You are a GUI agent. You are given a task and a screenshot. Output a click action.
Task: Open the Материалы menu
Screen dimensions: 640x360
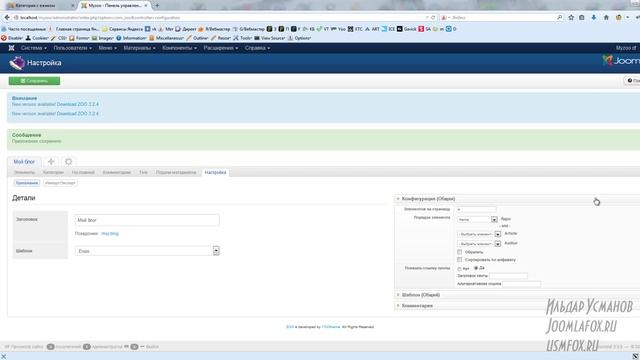tap(139, 48)
